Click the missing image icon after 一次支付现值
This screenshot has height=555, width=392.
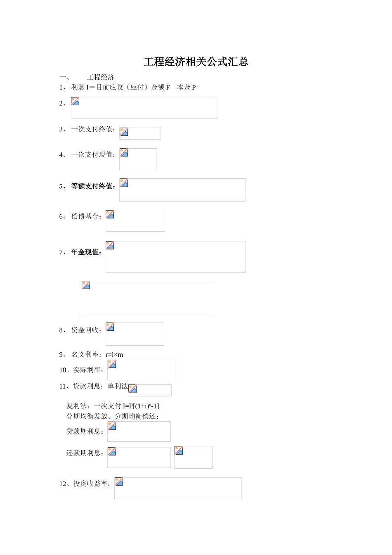pyautogui.click(x=124, y=153)
